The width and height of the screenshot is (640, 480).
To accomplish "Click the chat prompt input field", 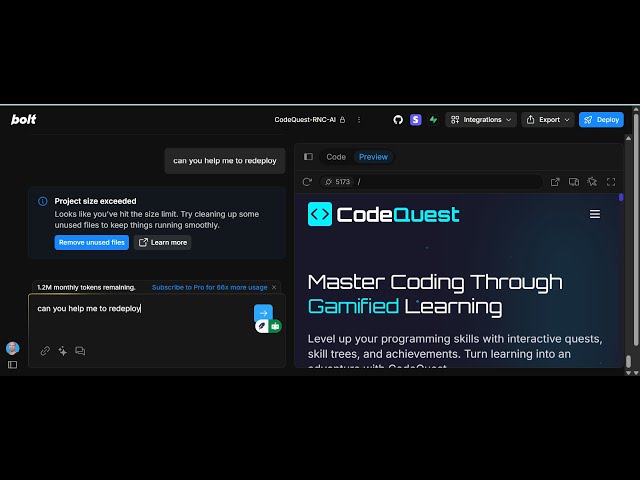I will (143, 320).
